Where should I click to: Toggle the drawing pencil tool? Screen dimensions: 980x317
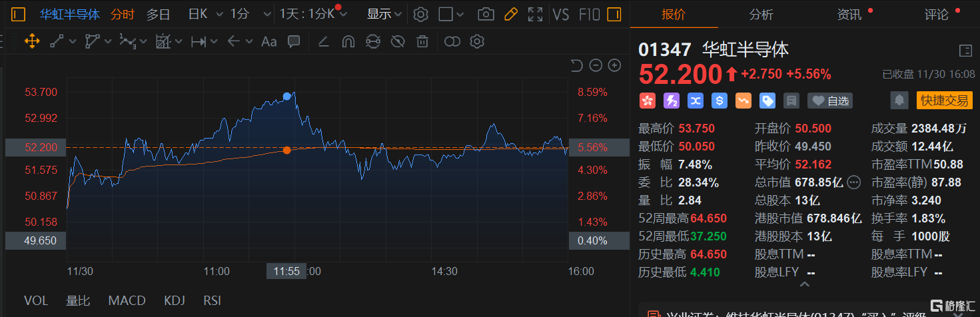511,14
